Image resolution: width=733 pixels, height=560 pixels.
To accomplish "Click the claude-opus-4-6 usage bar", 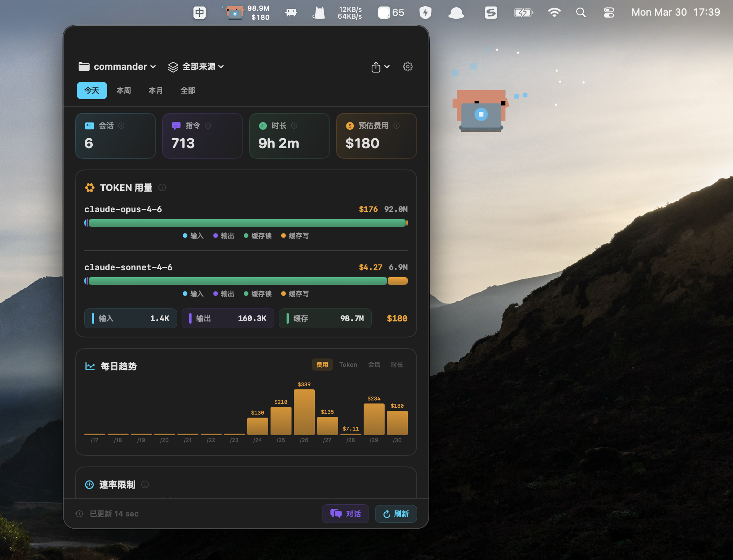I will (x=246, y=223).
